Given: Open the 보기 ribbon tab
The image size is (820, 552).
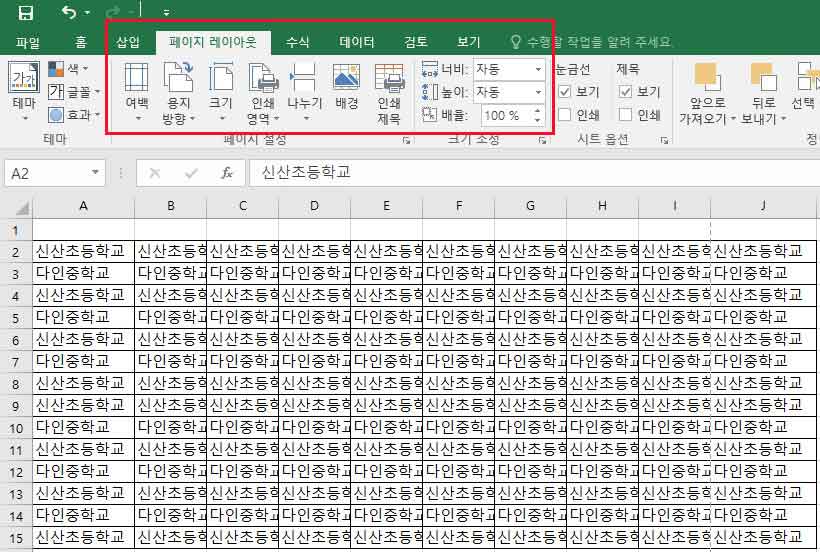Looking at the screenshot, I should (x=468, y=42).
